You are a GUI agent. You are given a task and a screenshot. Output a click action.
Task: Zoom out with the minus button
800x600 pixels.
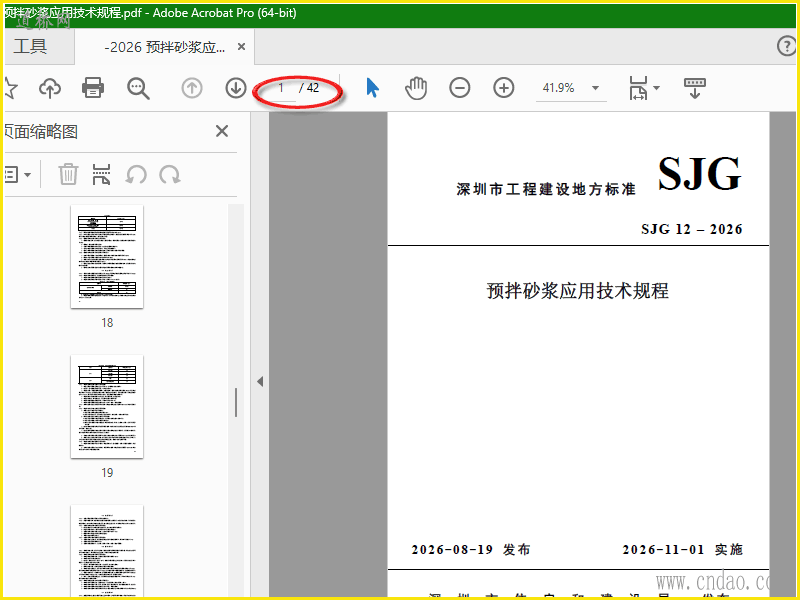coord(460,88)
